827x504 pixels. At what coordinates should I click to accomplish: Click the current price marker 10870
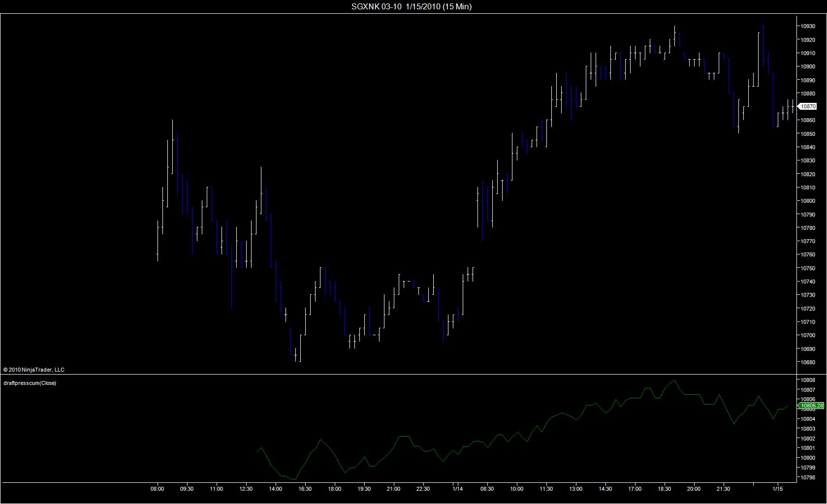pyautogui.click(x=808, y=106)
